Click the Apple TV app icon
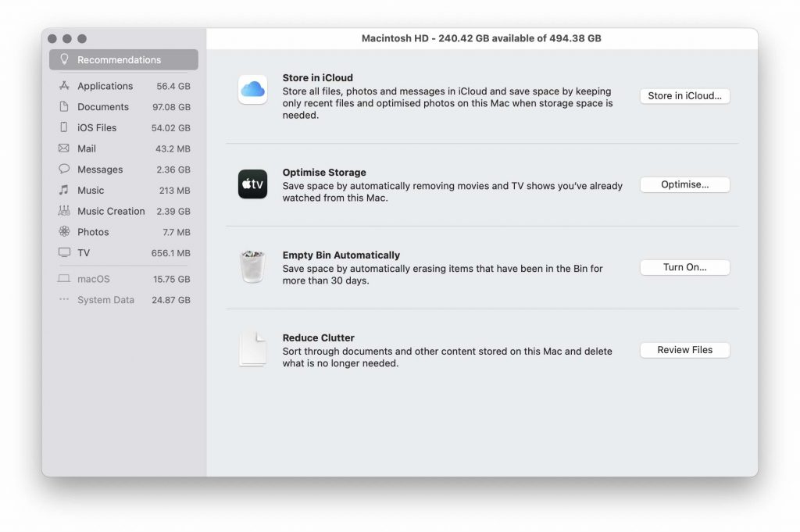Screen dimensions: 800x532 tap(252, 184)
